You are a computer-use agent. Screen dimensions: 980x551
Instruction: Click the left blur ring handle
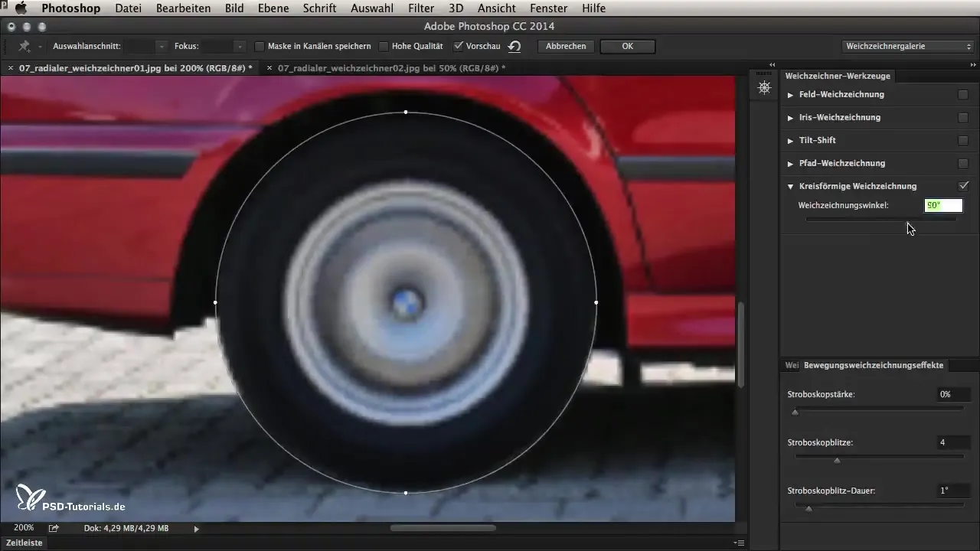[x=215, y=303]
